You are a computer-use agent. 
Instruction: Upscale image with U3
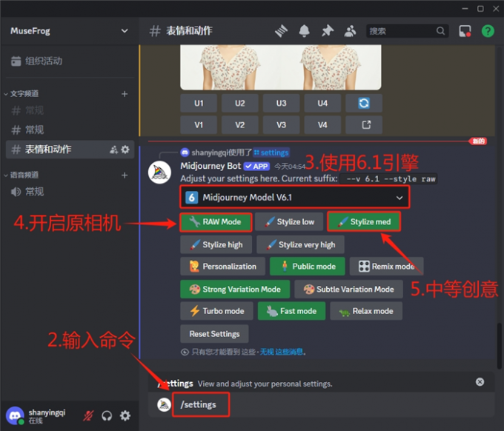281,103
